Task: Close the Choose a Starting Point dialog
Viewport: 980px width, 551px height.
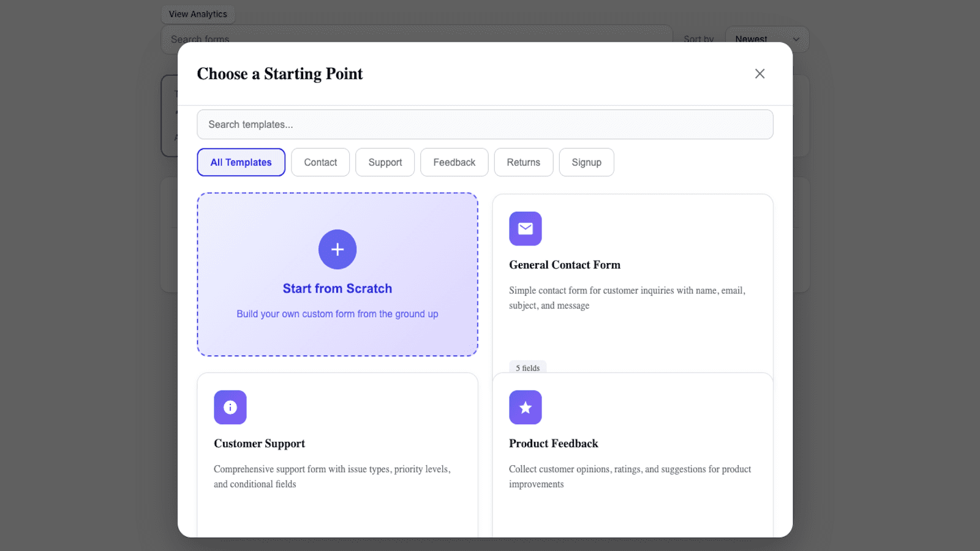Action: coord(759,73)
